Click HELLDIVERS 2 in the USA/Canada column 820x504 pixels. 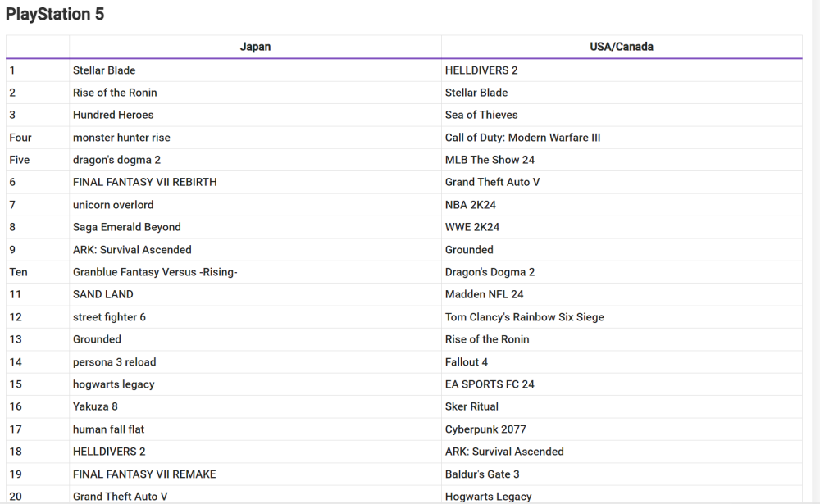pos(481,70)
